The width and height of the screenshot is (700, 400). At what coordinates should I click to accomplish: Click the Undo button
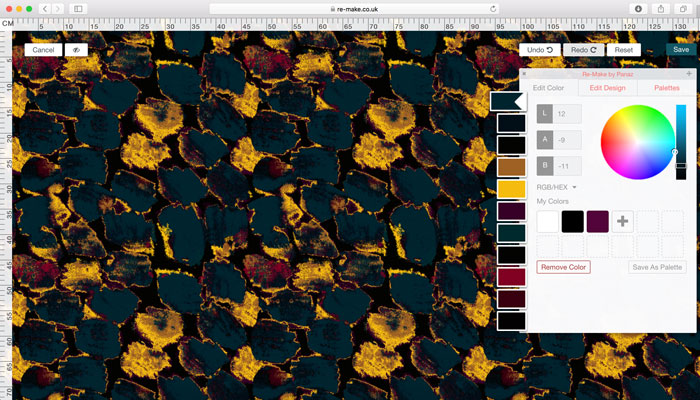tap(540, 49)
